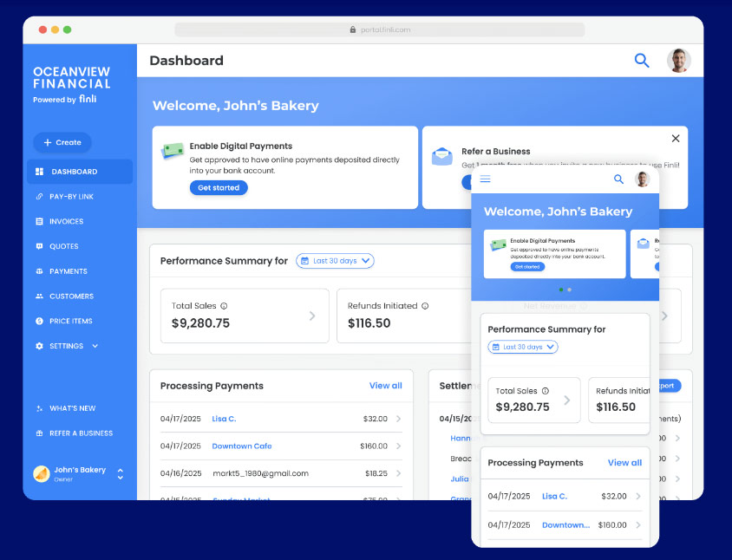Select Dashboard in the sidebar
732x560 pixels.
click(80, 172)
